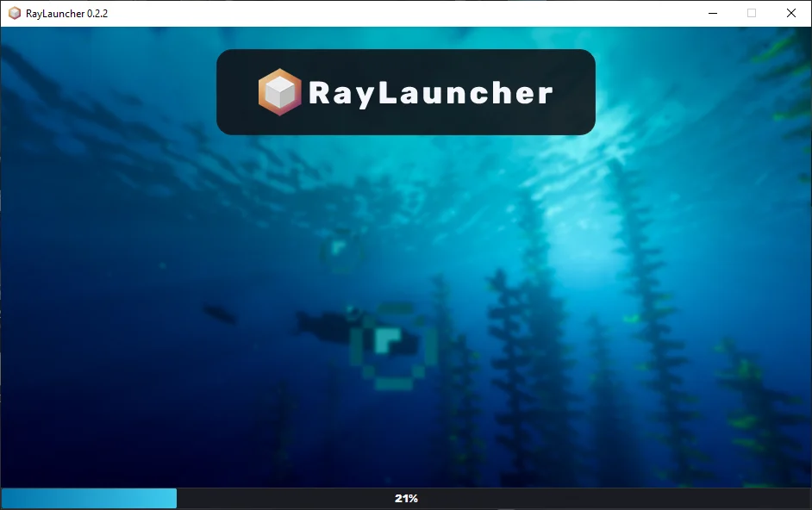This screenshot has height=510, width=812.
Task: Click the loading progress bar at 21%
Action: tap(406, 499)
